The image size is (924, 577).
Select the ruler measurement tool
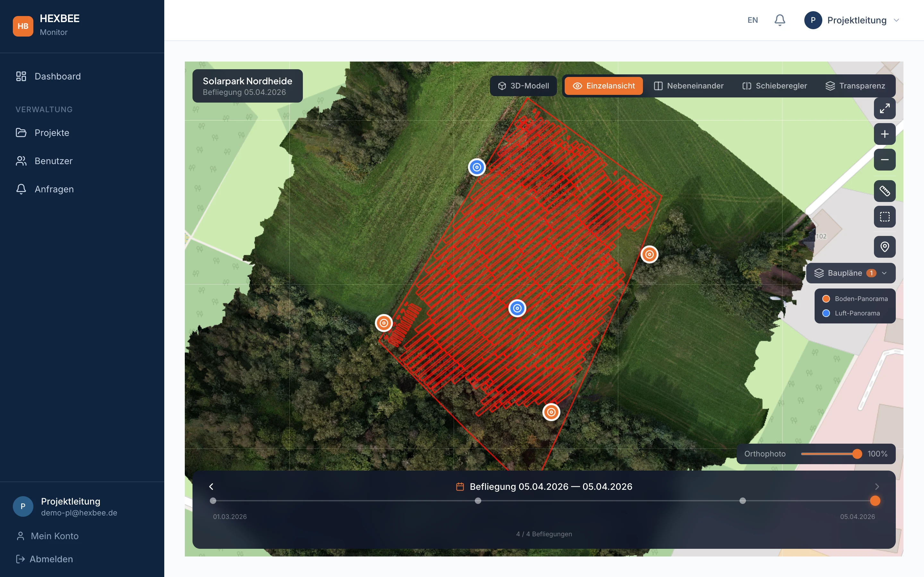884,191
